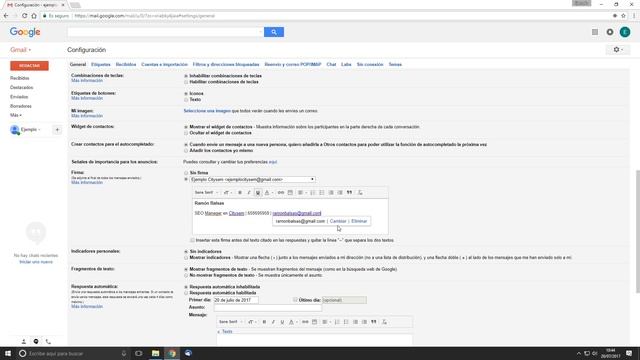The height and width of the screenshot is (360, 640).
Task: Open the Google apps grid
Action: pyautogui.click(x=595, y=32)
